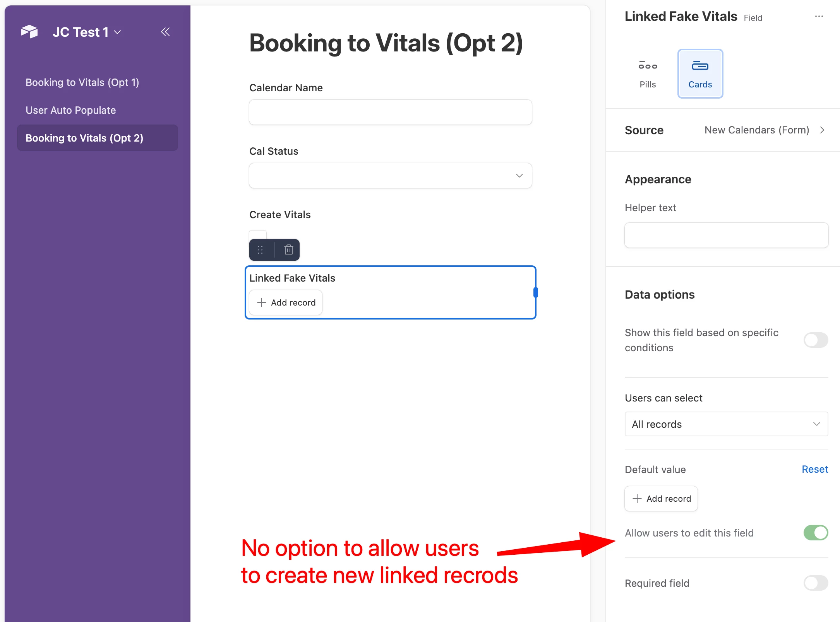Click the blue resize handle on field
This screenshot has height=622, width=840.
point(536,292)
